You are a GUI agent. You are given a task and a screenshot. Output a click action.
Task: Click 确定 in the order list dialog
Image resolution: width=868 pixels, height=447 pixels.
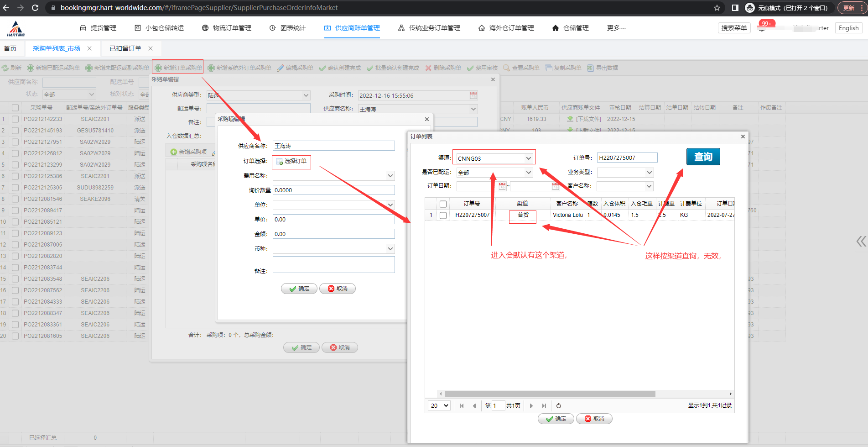click(x=556, y=419)
